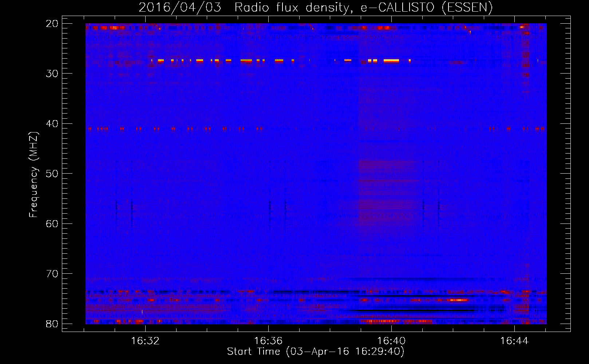Screen dimensions: 589x364
Task: Click the 'Frequency (MHZ)' axis label
Action: (x=33, y=175)
